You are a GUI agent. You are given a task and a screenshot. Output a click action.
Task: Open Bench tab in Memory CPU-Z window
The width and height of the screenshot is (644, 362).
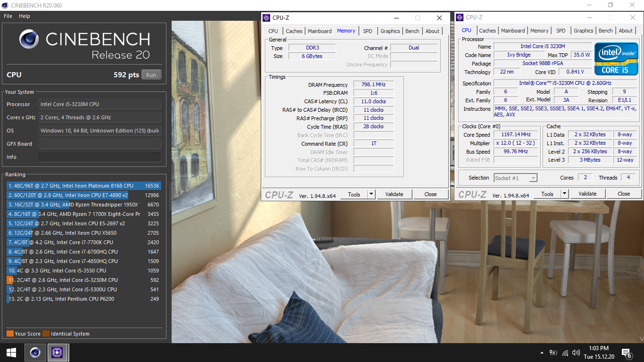click(413, 31)
